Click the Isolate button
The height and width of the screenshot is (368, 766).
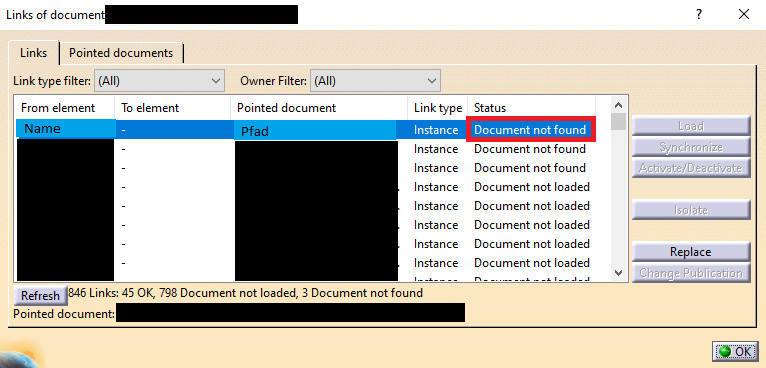tap(690, 210)
